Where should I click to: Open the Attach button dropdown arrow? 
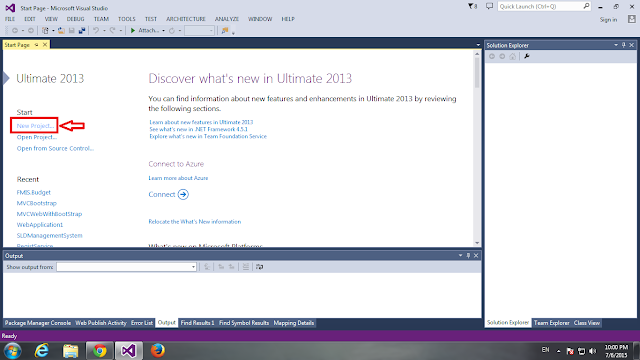click(x=163, y=31)
